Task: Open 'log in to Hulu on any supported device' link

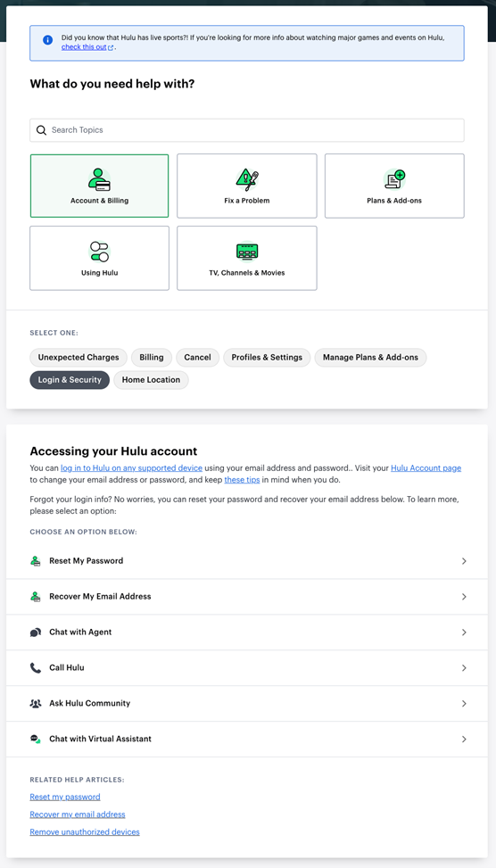Action: pyautogui.click(x=131, y=467)
